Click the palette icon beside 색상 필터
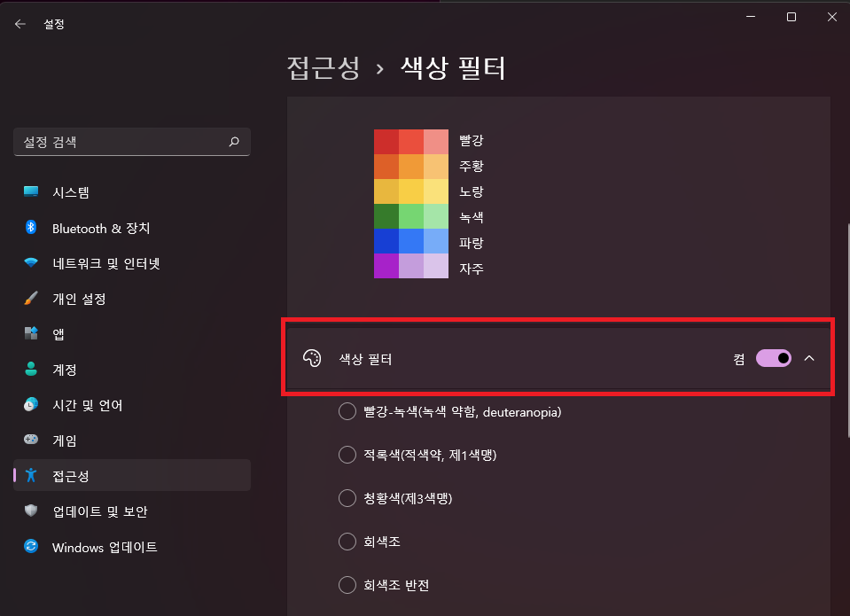850x616 pixels. pyautogui.click(x=312, y=358)
